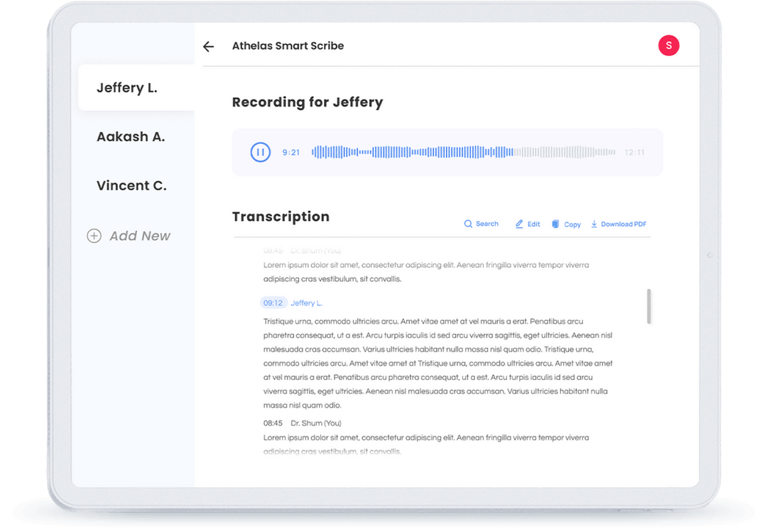Click the Copy clipboard icon

coord(555,224)
